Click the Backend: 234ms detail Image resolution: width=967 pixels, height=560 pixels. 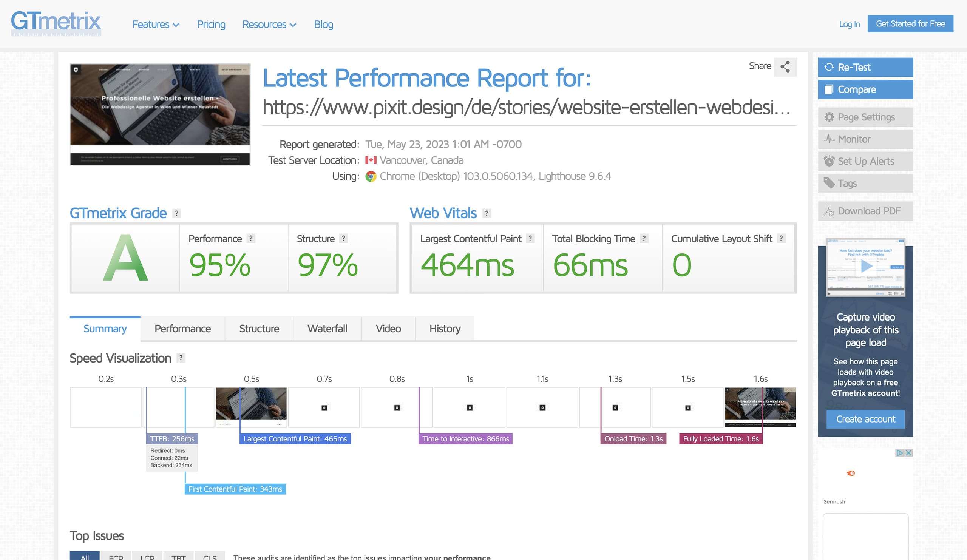(x=171, y=465)
